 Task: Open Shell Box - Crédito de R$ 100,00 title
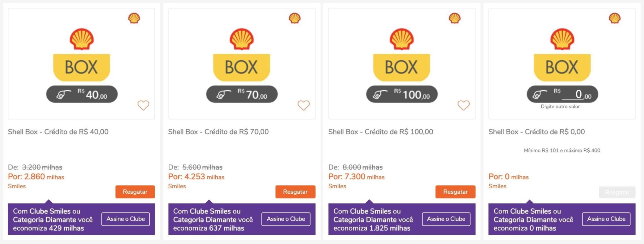[381, 132]
